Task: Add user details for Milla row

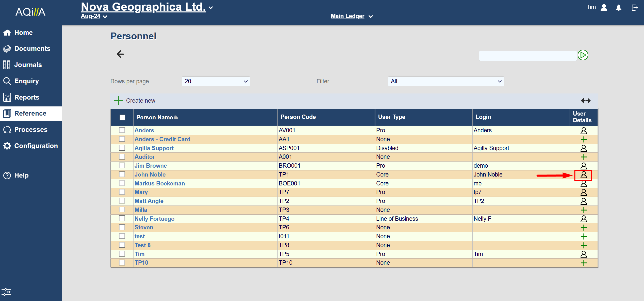Action: (x=584, y=210)
